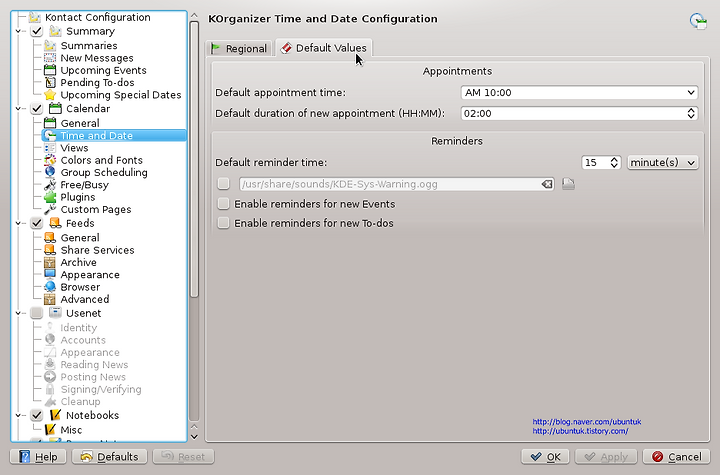Click the Feeds Advanced icon

coord(50,299)
